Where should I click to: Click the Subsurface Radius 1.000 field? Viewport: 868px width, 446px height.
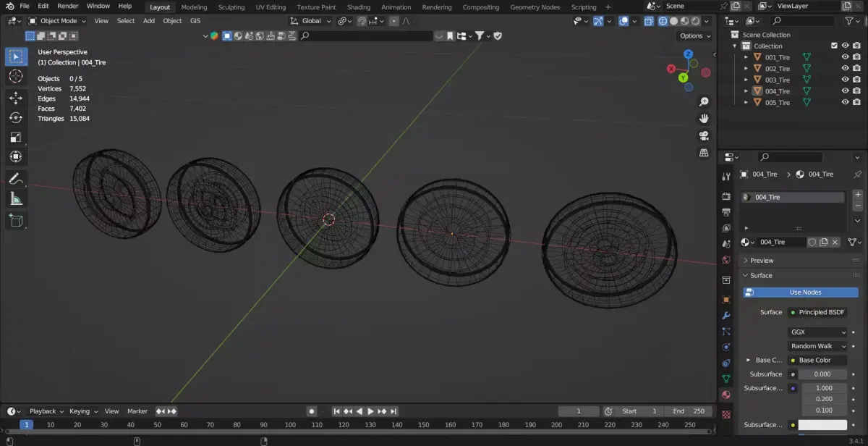[824, 388]
